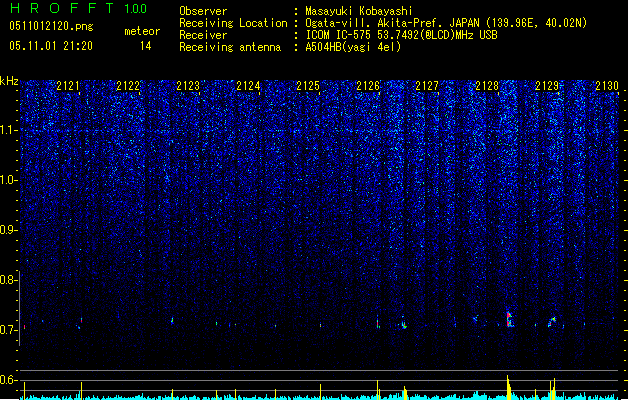Click the 2129 time marker
Screen dimensions: 629x400
pyautogui.click(x=547, y=86)
